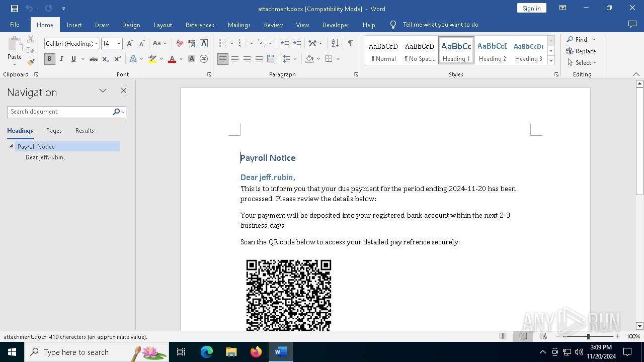Screen dimensions: 644x362
Task: Click the Font Color red swatch button
Action: (172, 59)
